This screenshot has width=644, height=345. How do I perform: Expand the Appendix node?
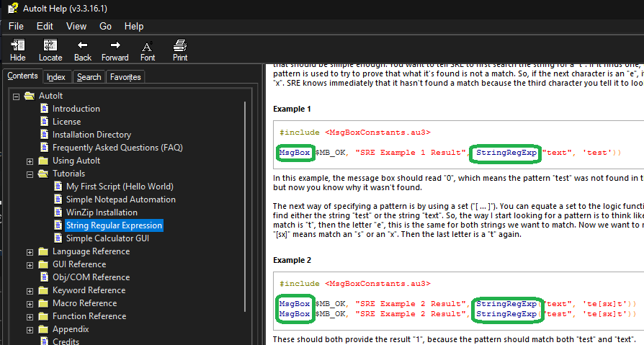[30, 330]
